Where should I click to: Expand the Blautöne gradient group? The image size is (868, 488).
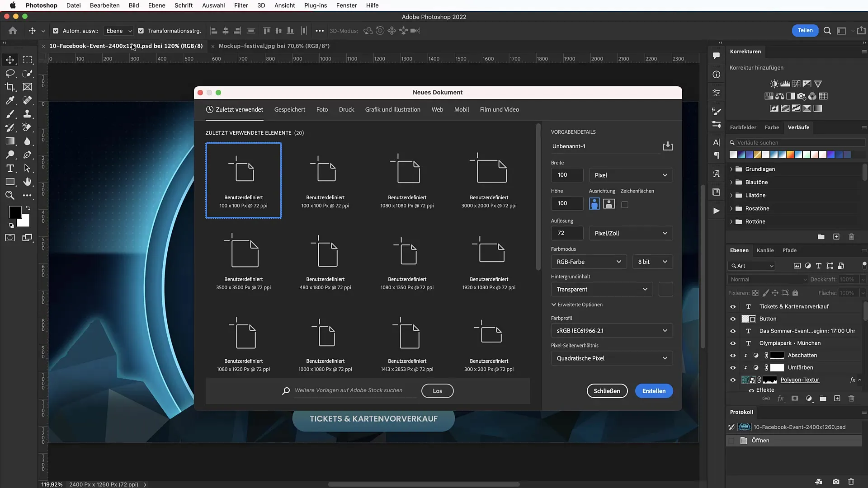(x=731, y=182)
